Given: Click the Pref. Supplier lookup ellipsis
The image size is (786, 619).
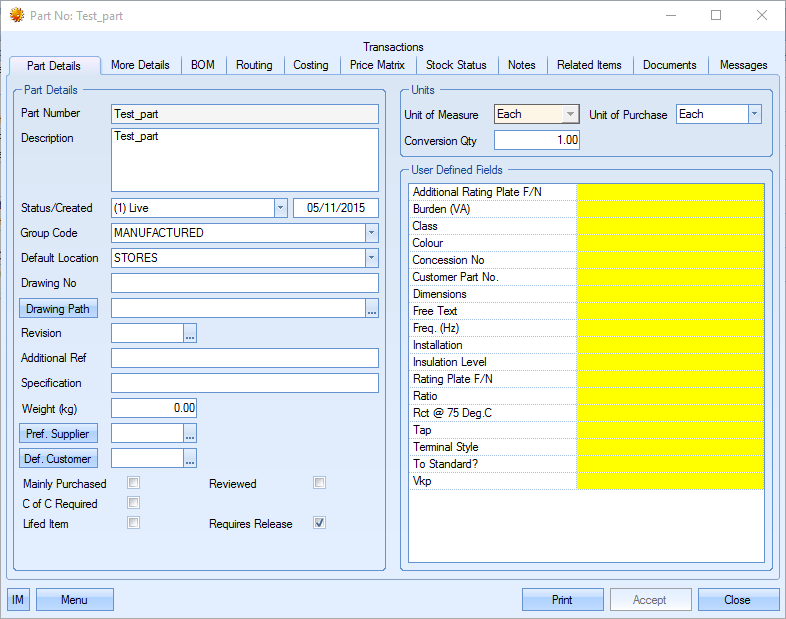Looking at the screenshot, I should point(190,434).
